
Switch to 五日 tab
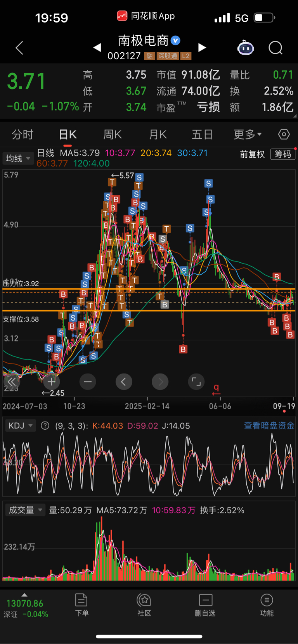(202, 134)
